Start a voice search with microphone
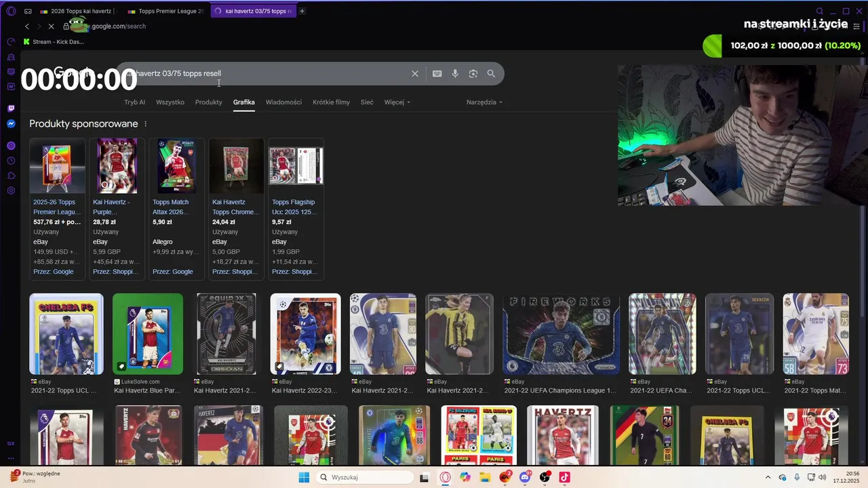This screenshot has height=488, width=868. (x=455, y=73)
